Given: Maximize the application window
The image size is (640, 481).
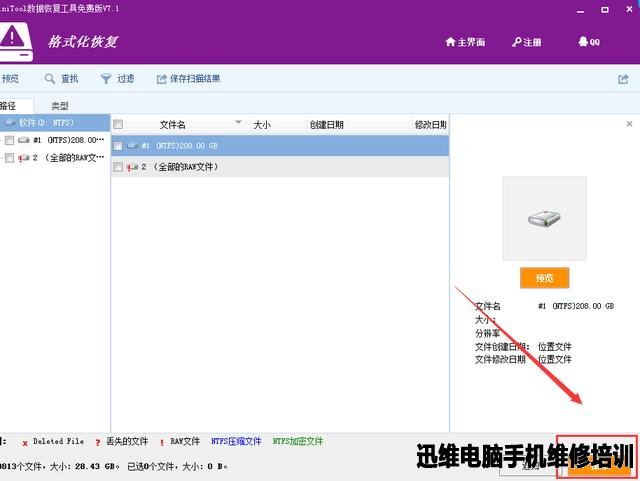Looking at the screenshot, I should tap(605, 10).
